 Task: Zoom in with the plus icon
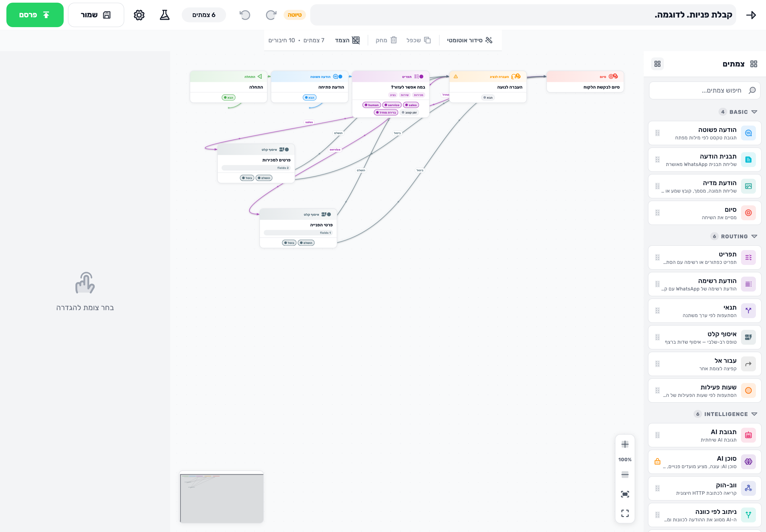point(625,444)
